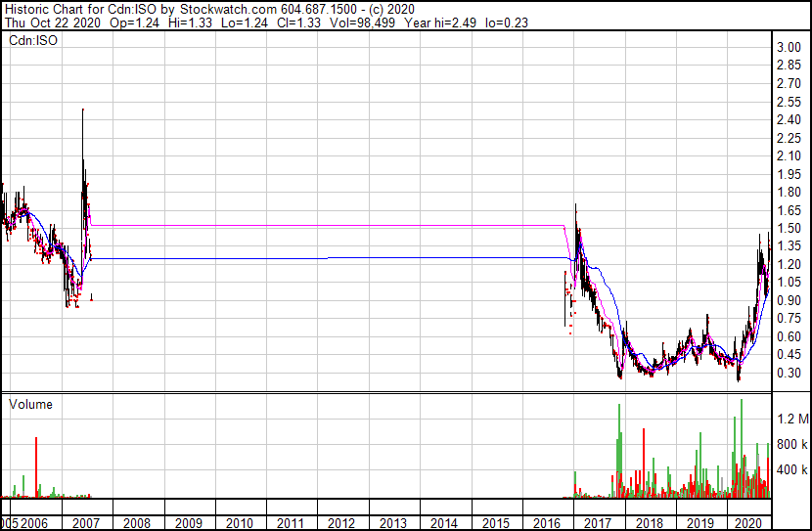Click the 2007 price spike peak near 2.49
Image resolution: width=812 pixels, height=531 pixels.
pos(83,111)
